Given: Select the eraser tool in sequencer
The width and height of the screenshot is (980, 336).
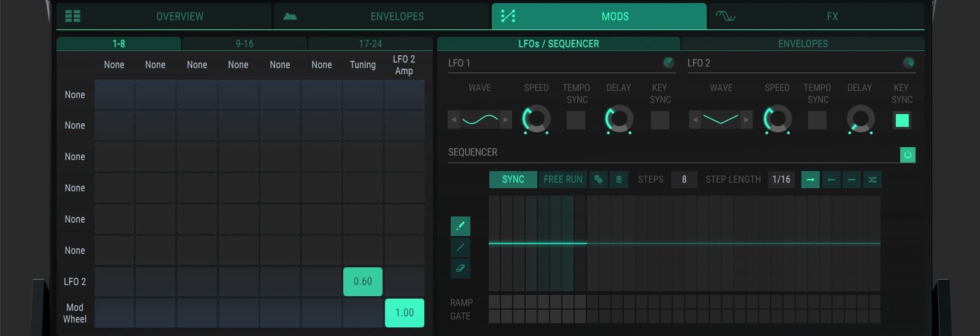Looking at the screenshot, I should tap(461, 268).
